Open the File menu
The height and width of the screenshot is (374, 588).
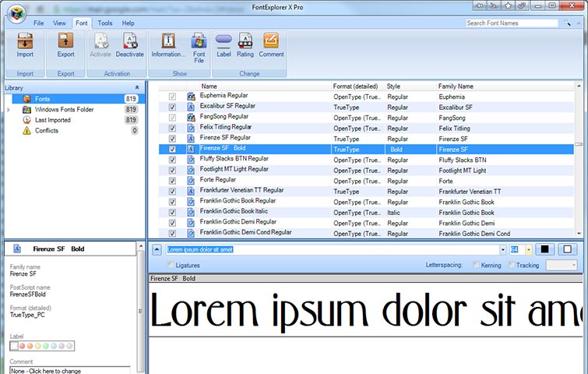point(39,23)
